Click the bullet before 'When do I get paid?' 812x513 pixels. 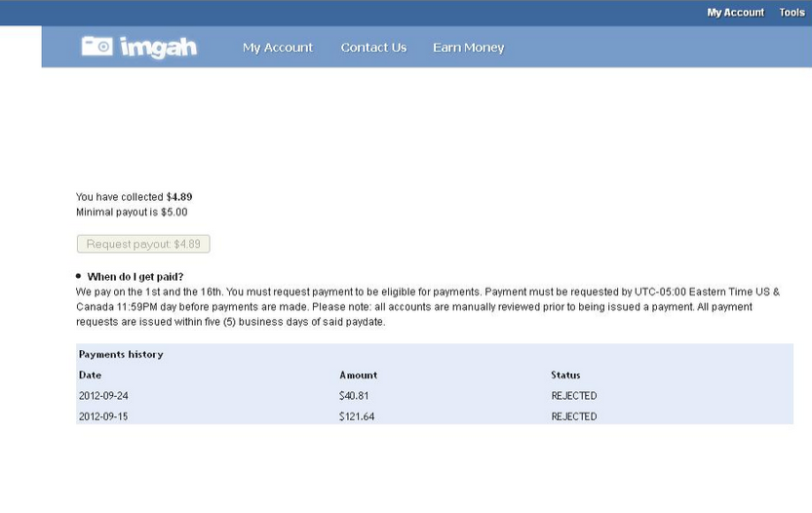click(78, 276)
